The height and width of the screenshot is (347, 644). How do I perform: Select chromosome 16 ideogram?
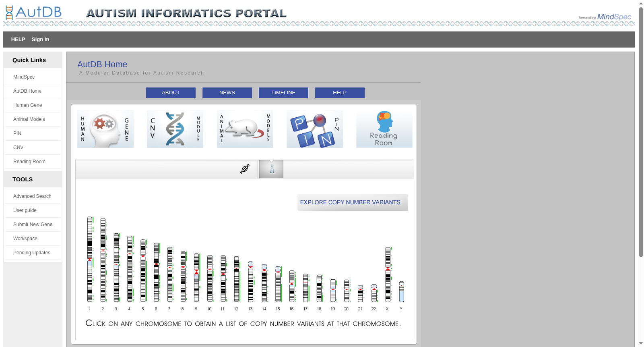292,286
